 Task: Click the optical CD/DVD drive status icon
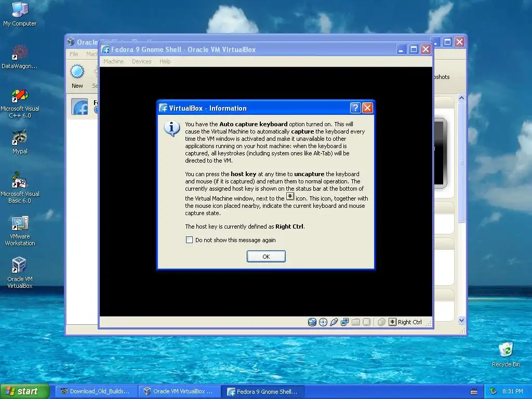[x=323, y=322]
